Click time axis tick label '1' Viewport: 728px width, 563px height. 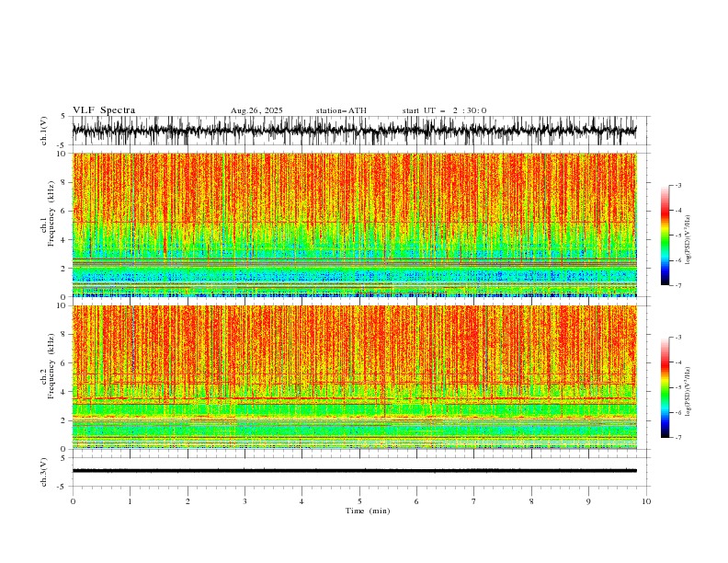tap(130, 501)
